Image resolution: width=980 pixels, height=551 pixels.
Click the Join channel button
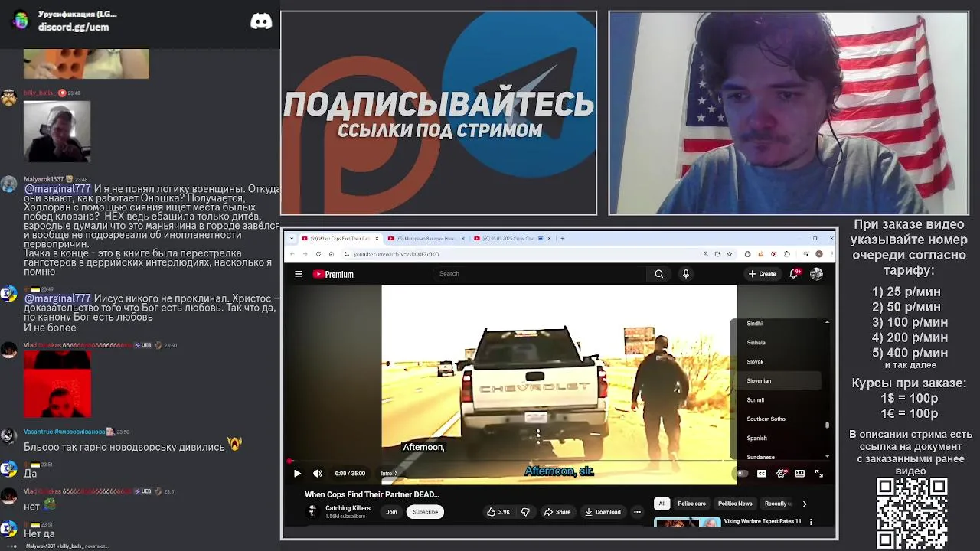click(x=391, y=512)
